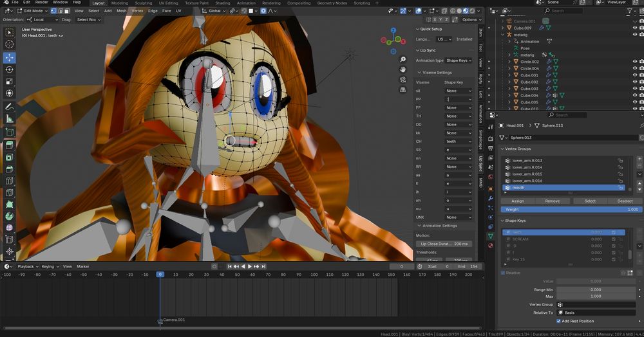644x337 pixels.
Task: Click the Deselect vertex group button
Action: 625,201
